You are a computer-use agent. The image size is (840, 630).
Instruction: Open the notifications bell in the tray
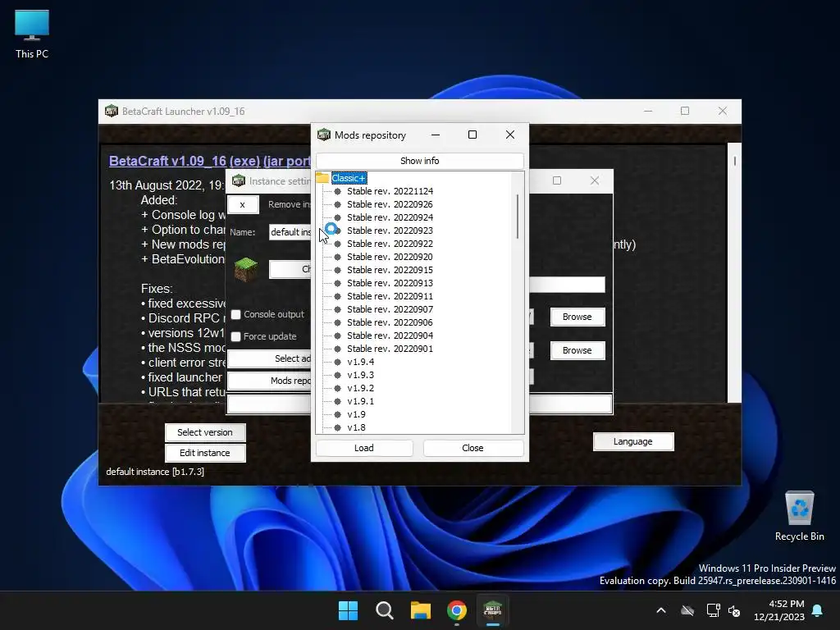coord(818,610)
